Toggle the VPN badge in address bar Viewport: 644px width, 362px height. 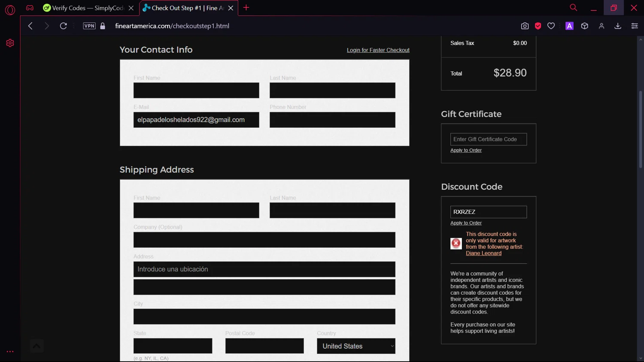coord(89,26)
